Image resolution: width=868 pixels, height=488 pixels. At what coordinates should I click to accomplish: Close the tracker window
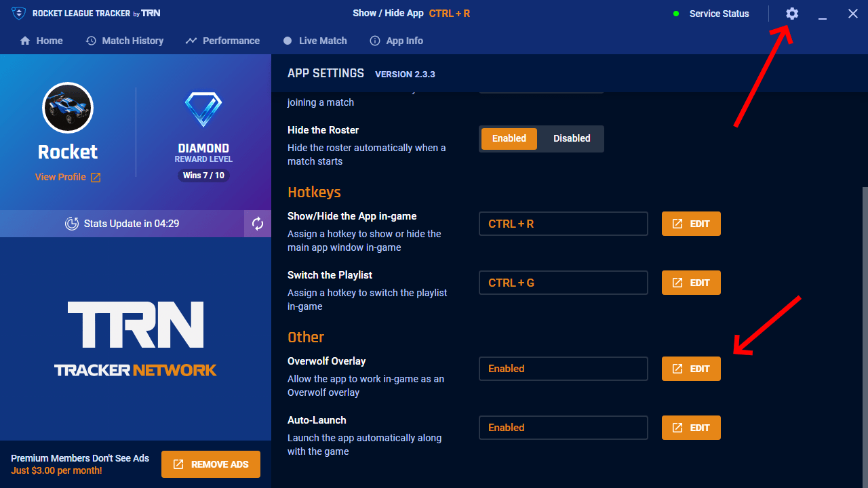tap(853, 14)
